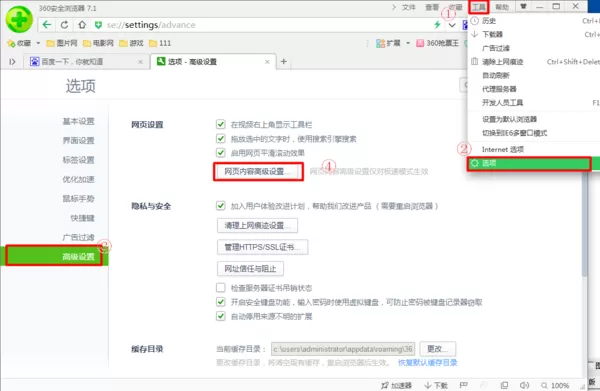The width and height of the screenshot is (600, 391).
Task: Click the skin (shirt) icon in title bar
Action: (x=523, y=7)
